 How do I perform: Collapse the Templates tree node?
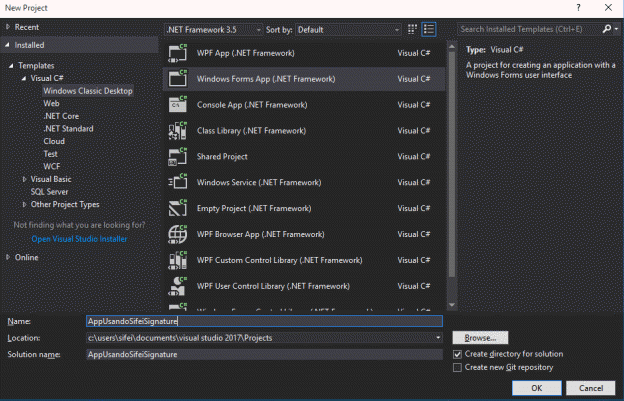pos(11,66)
